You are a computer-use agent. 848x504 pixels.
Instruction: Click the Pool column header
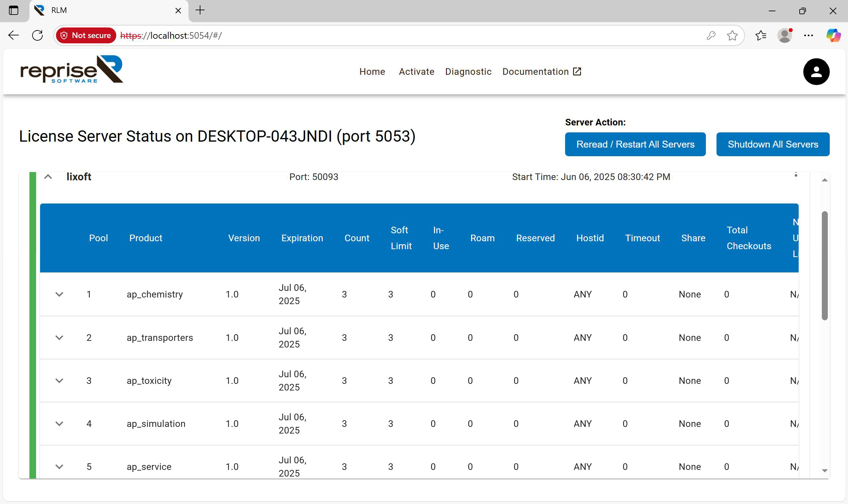coord(98,238)
